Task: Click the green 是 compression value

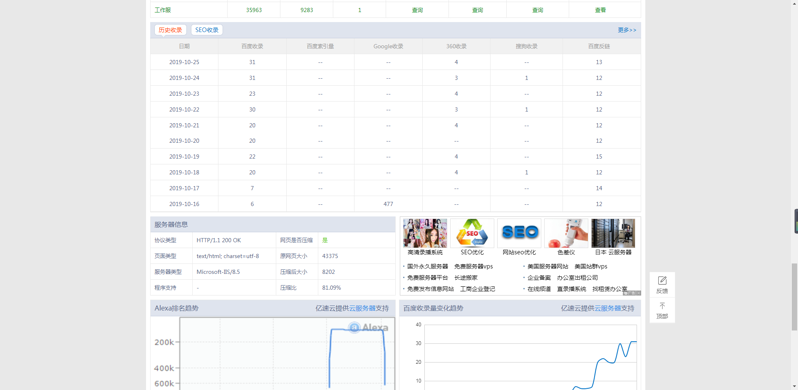Action: pyautogui.click(x=325, y=240)
